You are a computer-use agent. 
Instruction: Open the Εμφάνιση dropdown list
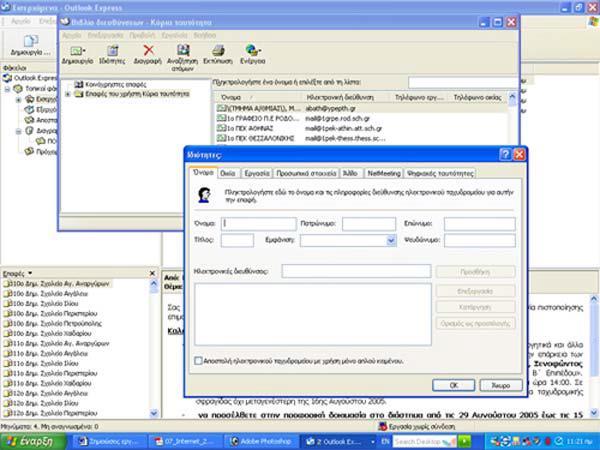pyautogui.click(x=391, y=240)
